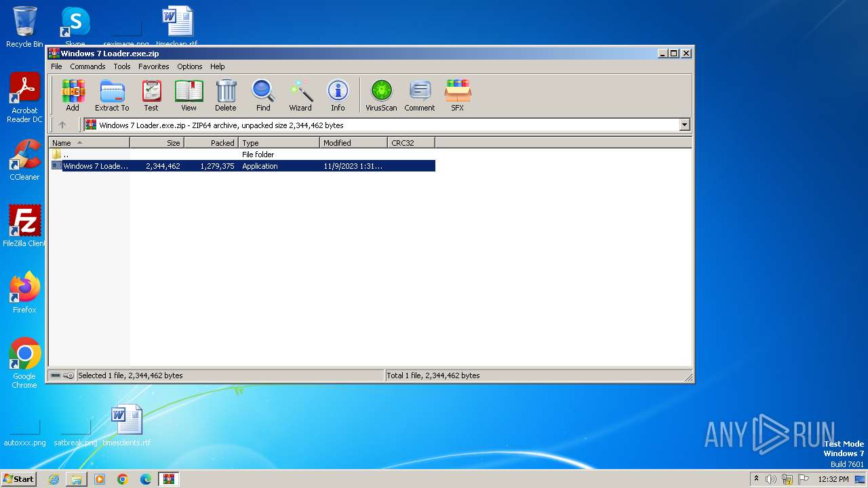Image resolution: width=868 pixels, height=488 pixels.
Task: Open the Help menu
Action: [217, 66]
